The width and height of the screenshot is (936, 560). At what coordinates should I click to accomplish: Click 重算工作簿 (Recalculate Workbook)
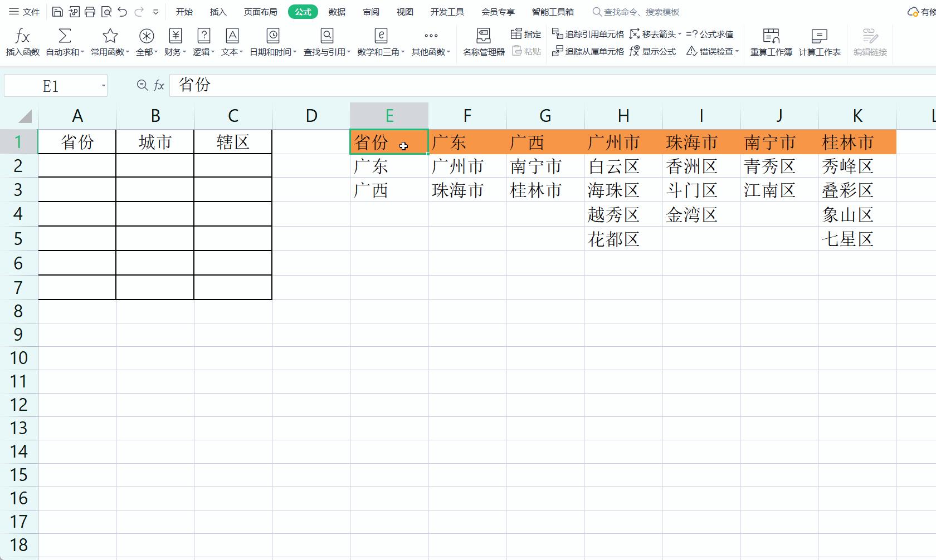[x=771, y=42]
